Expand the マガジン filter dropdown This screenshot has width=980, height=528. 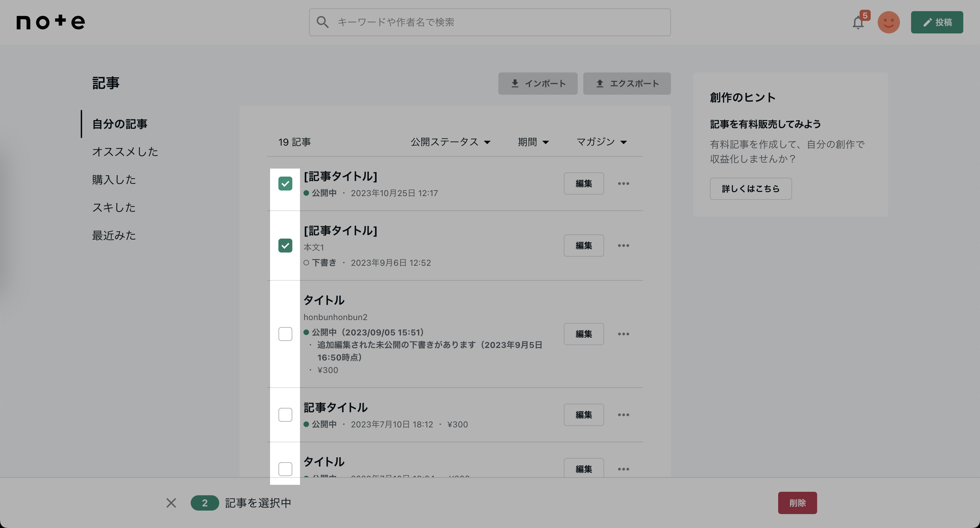pyautogui.click(x=601, y=142)
